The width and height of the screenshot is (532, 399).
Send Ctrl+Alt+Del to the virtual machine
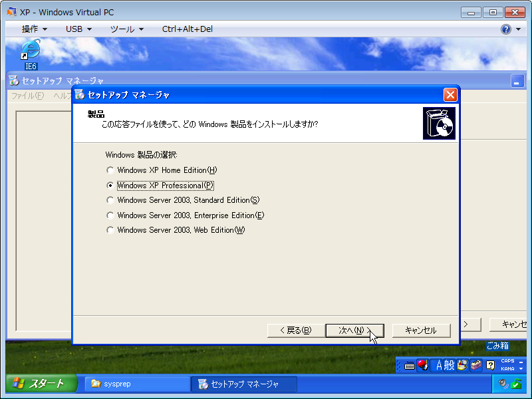tap(188, 29)
